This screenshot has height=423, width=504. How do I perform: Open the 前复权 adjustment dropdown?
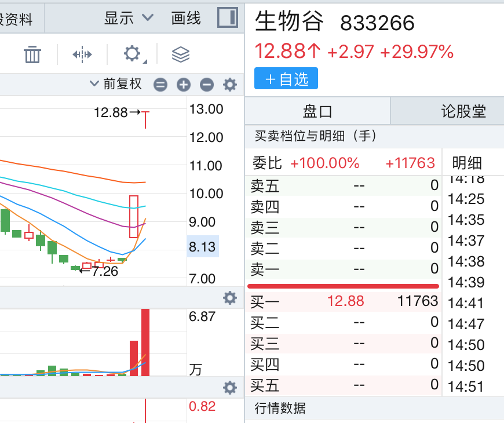tap(116, 85)
